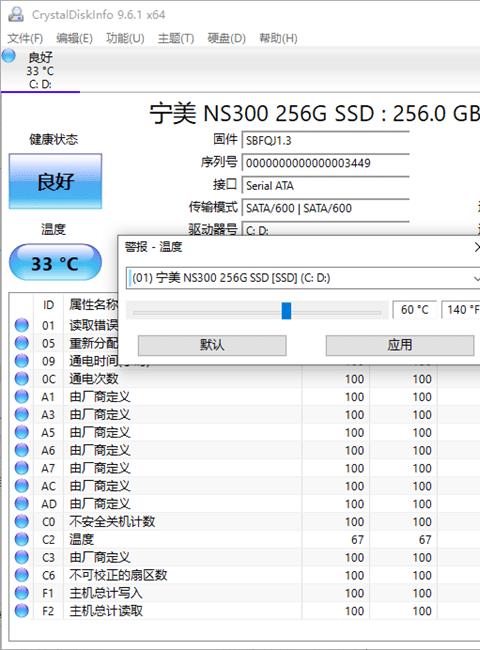Click status orb for attribute C3

(x=22, y=557)
